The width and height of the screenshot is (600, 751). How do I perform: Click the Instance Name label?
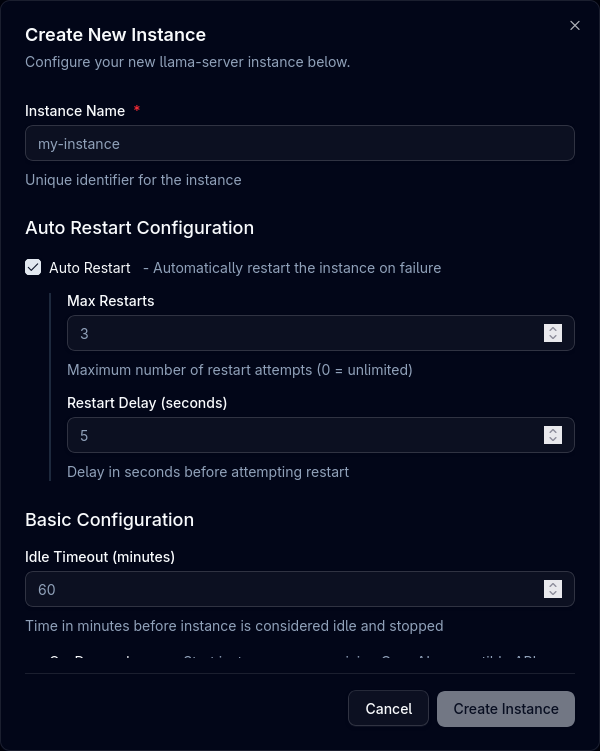point(75,111)
